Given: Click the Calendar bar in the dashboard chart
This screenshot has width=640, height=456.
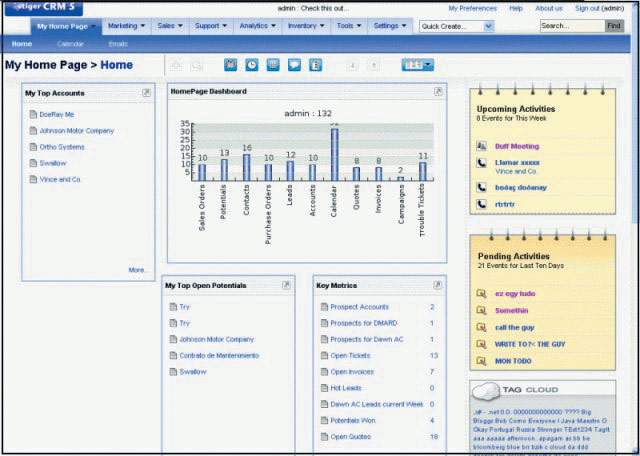Looking at the screenshot, I should (335, 154).
